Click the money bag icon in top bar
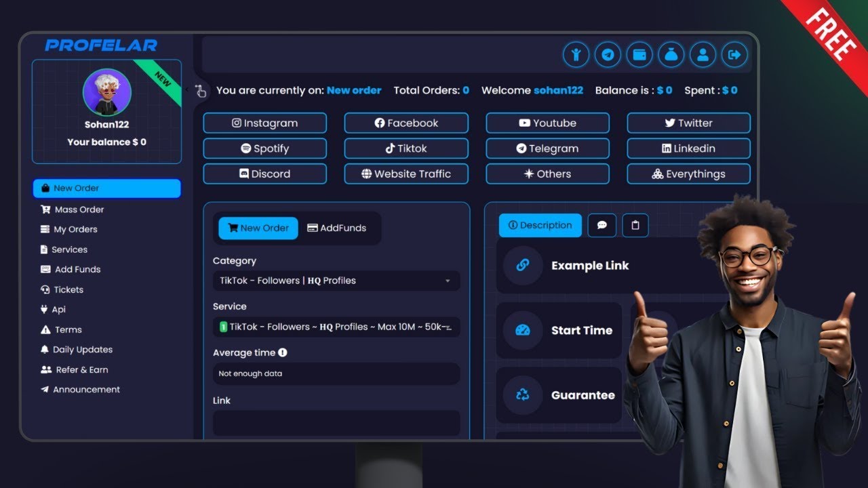Screen dimensions: 868x488 click(671, 55)
